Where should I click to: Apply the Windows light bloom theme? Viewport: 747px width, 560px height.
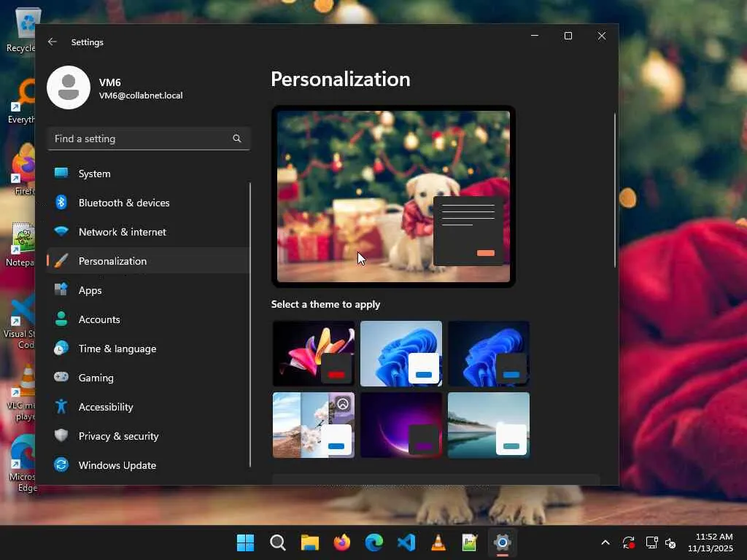click(x=401, y=354)
